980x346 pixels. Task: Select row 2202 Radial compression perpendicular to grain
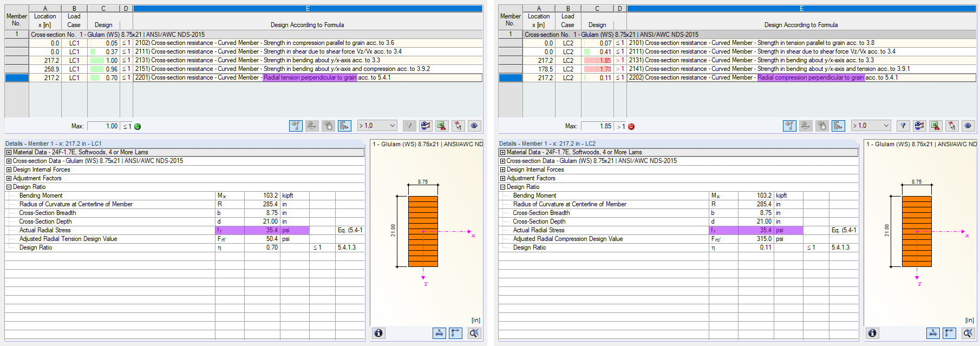(x=737, y=77)
